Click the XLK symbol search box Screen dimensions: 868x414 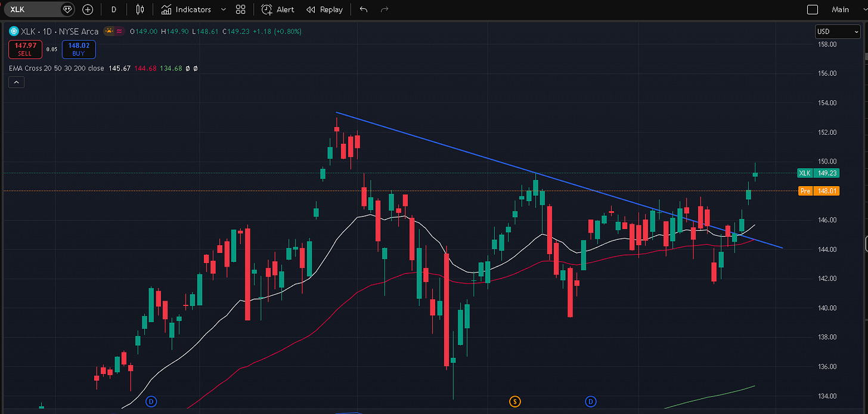[x=39, y=10]
